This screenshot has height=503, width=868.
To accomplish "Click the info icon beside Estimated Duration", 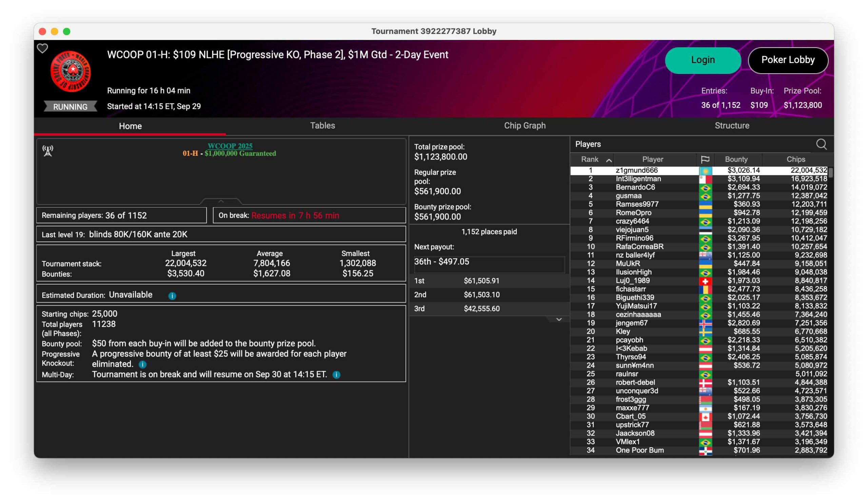I will click(x=172, y=296).
